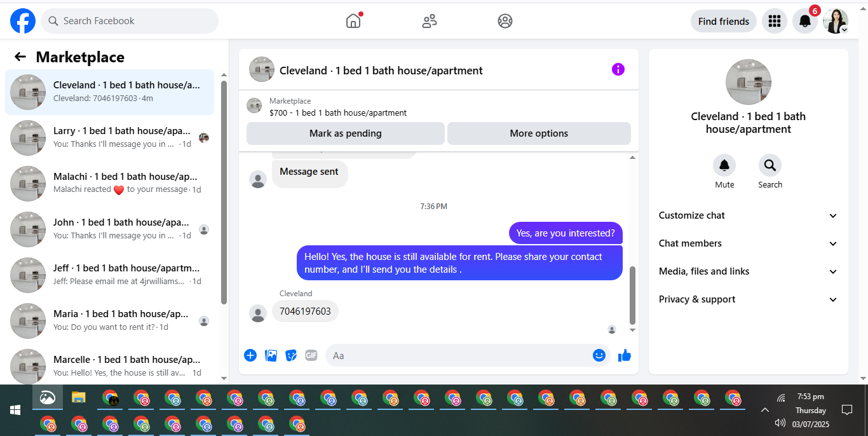Click the Aa message input field
Image resolution: width=868 pixels, height=436 pixels.
458,355
